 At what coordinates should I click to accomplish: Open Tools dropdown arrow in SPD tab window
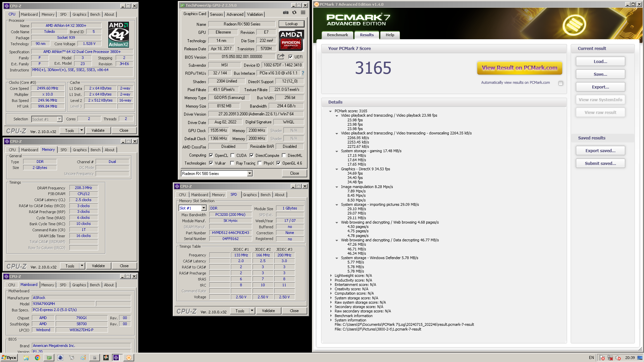point(252,311)
